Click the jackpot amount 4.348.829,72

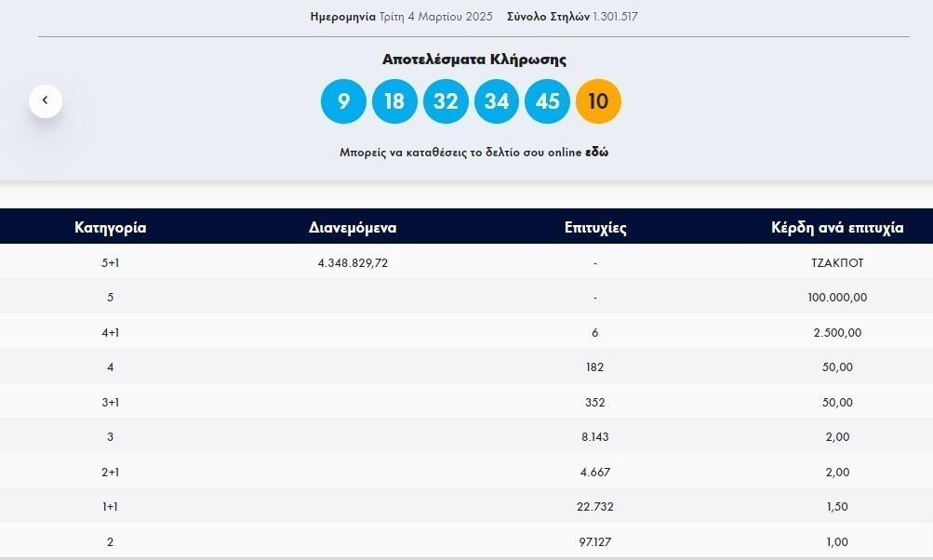point(353,263)
